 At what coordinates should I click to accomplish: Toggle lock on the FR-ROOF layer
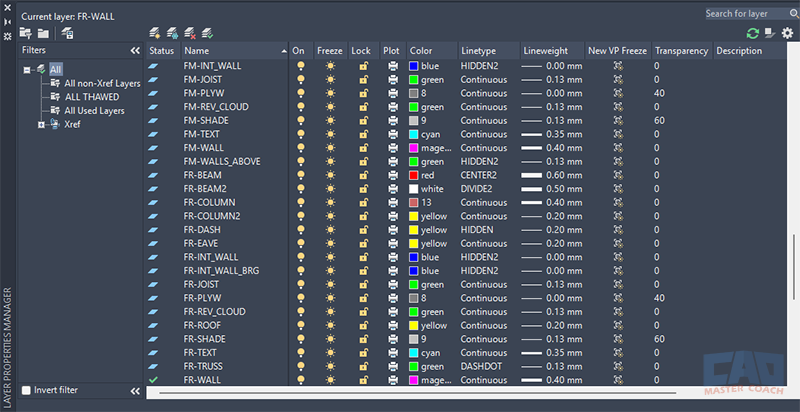coord(363,325)
